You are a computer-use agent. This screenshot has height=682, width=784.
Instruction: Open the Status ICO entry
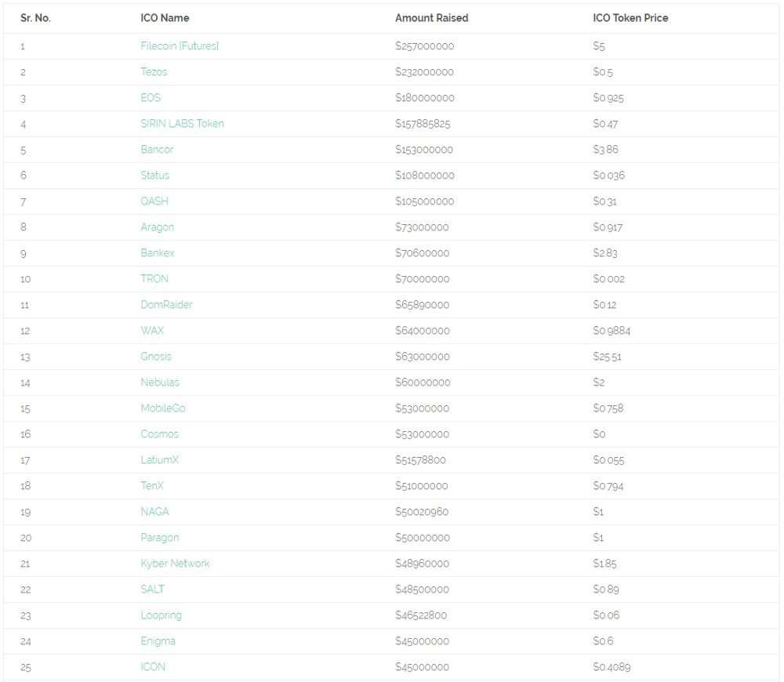pos(155,176)
